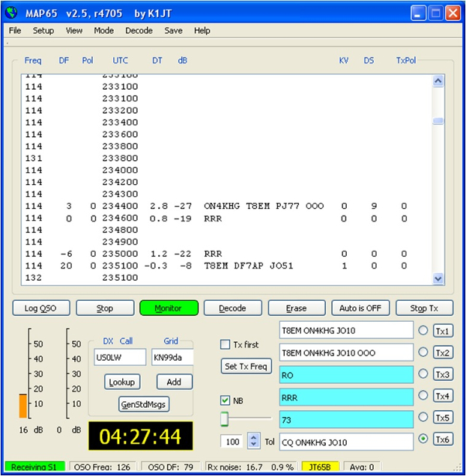466x476 pixels.
Task: Click the cyan RRR message field
Action: click(346, 397)
